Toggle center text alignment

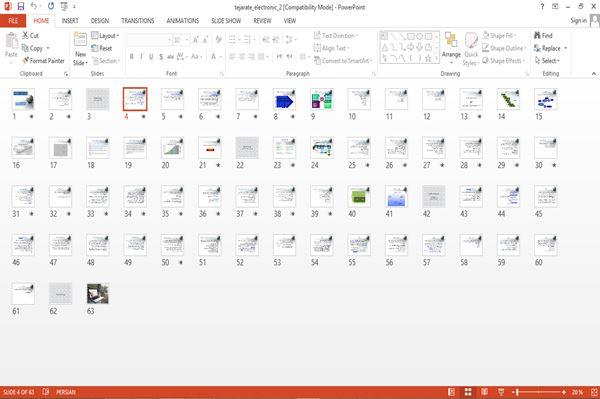(242, 57)
